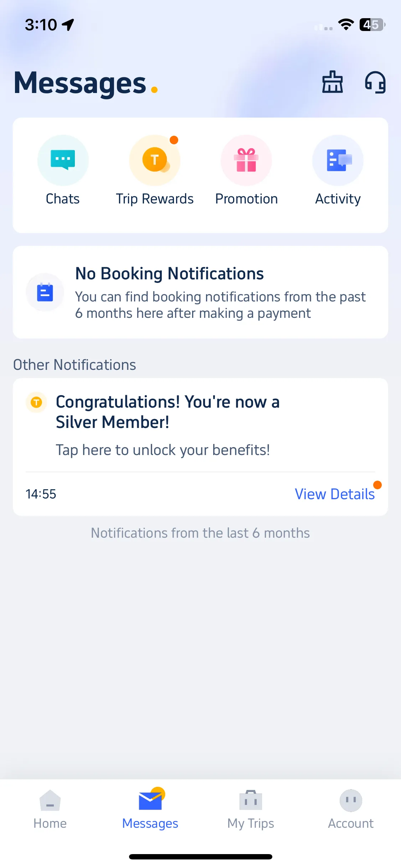This screenshot has width=401, height=868.
Task: Open customer support headset icon
Action: coord(375,82)
